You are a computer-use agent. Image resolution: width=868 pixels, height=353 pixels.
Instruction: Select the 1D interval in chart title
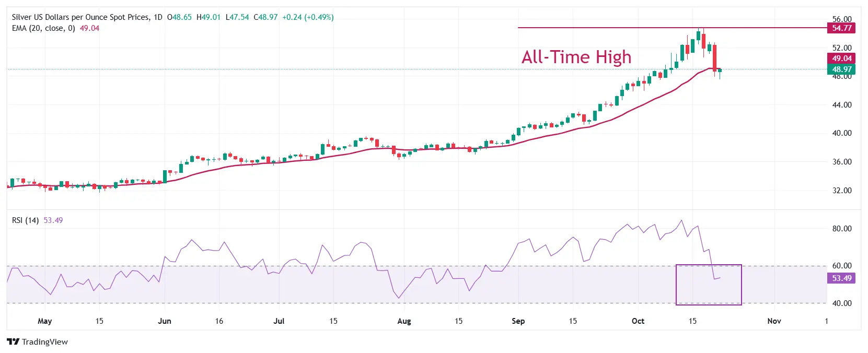click(158, 17)
